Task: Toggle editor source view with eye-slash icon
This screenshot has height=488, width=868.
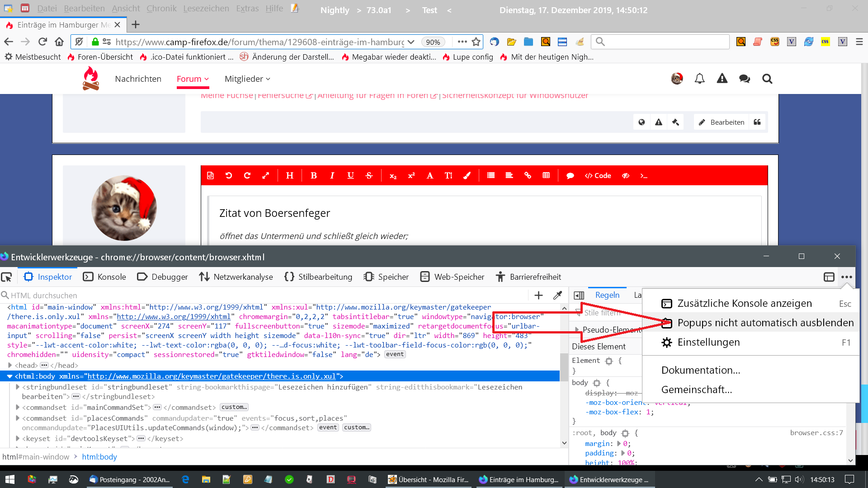Action: [x=626, y=176]
